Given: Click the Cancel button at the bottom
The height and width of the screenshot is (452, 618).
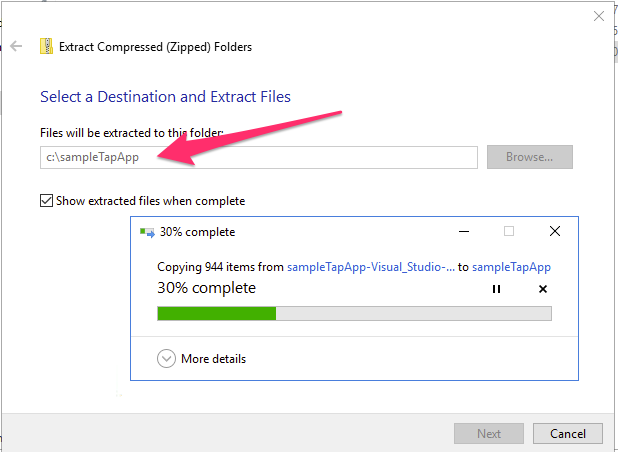Looking at the screenshot, I should click(568, 433).
